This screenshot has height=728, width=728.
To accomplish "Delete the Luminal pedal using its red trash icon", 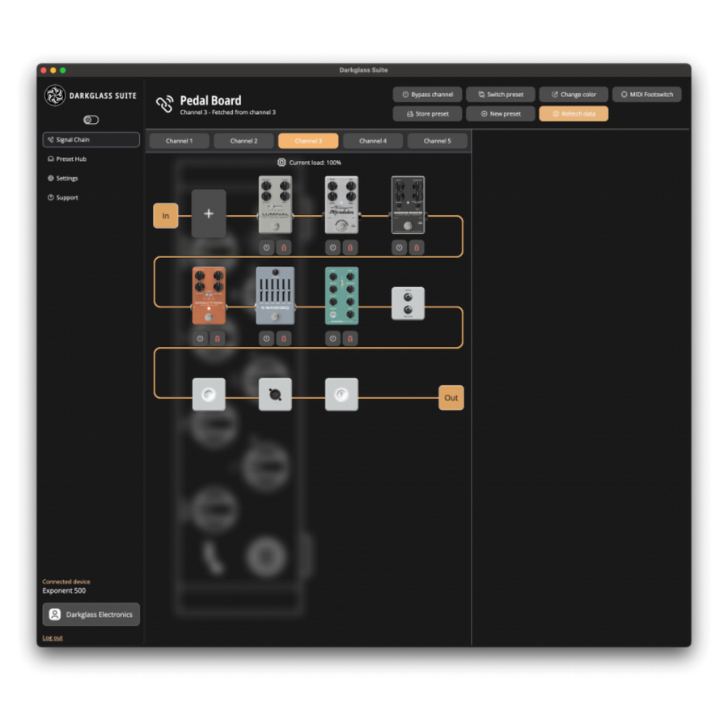I will point(284,248).
